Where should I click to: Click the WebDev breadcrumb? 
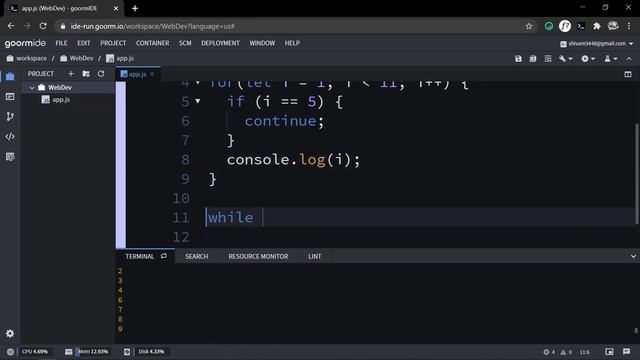coord(77,58)
